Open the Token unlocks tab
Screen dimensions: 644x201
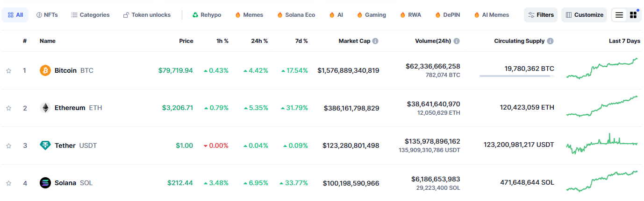click(x=147, y=15)
